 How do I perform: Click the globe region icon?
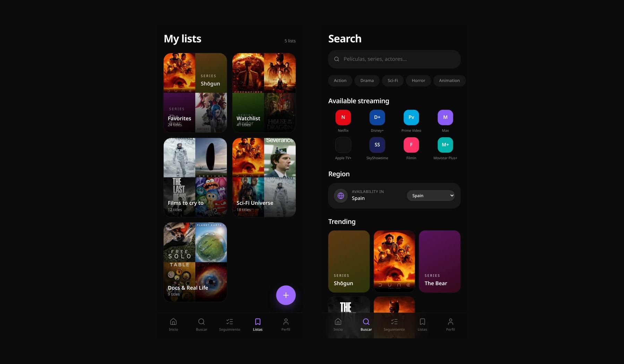tap(341, 196)
